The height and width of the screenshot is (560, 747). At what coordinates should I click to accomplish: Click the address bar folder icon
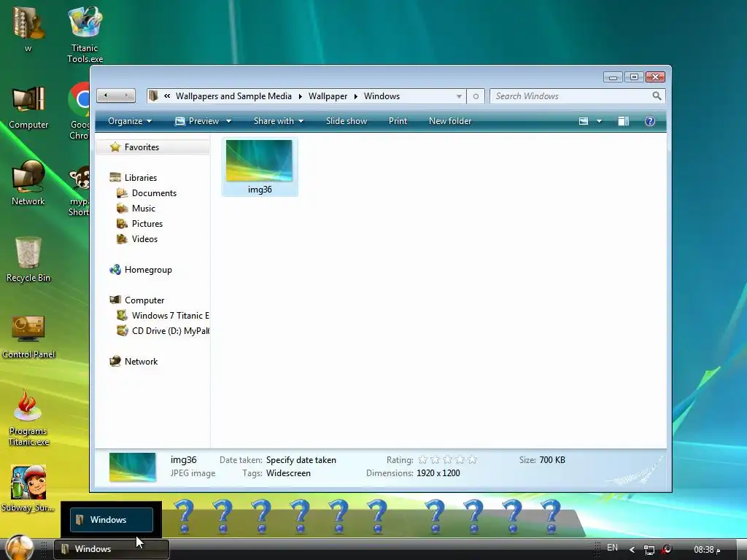click(153, 96)
